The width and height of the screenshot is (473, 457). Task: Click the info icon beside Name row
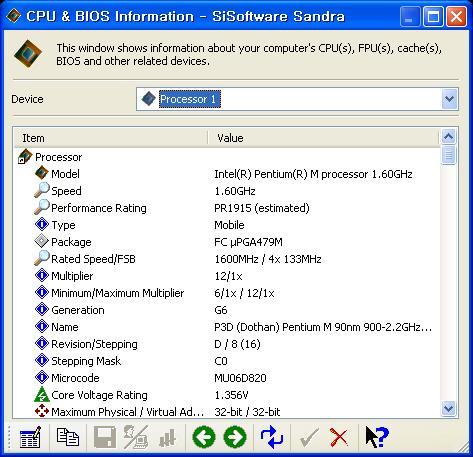(x=42, y=326)
